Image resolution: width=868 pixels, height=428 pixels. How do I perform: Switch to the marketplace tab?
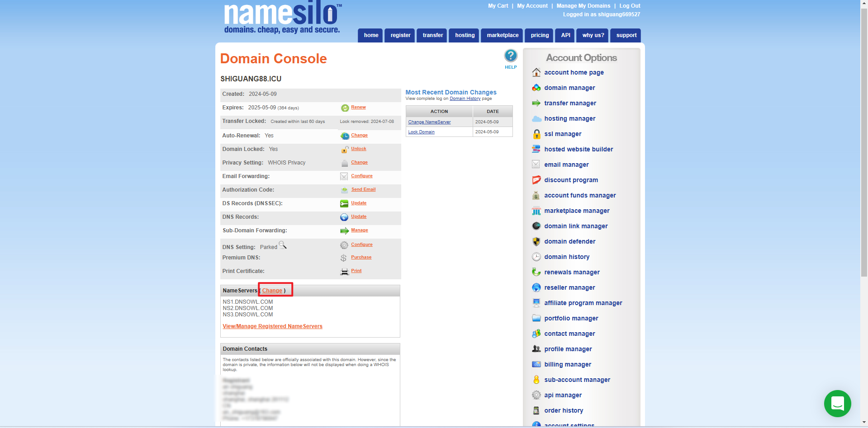pyautogui.click(x=502, y=35)
